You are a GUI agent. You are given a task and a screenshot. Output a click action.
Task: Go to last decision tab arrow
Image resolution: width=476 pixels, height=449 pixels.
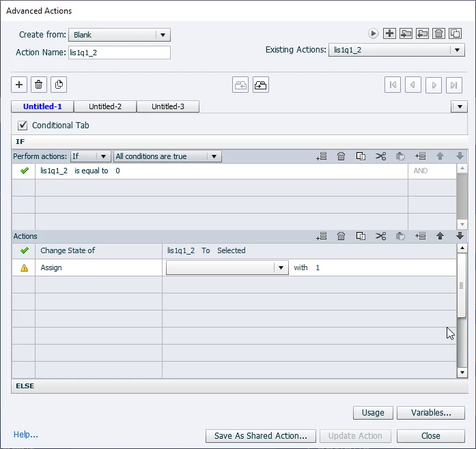454,85
